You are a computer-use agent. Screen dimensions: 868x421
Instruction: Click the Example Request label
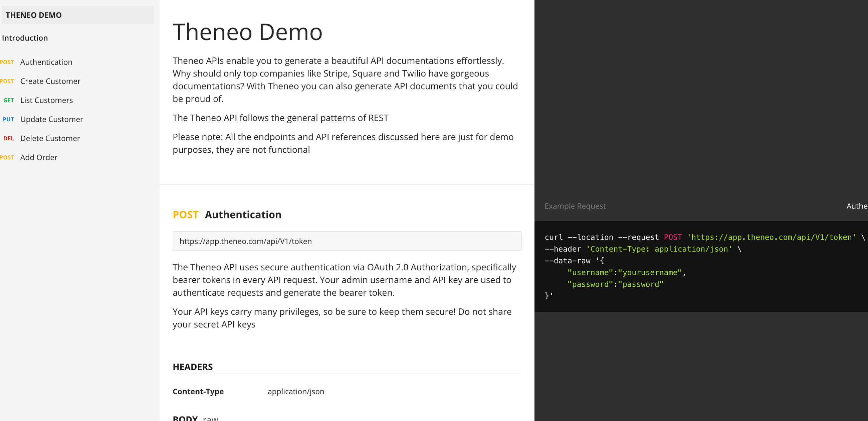(x=575, y=206)
